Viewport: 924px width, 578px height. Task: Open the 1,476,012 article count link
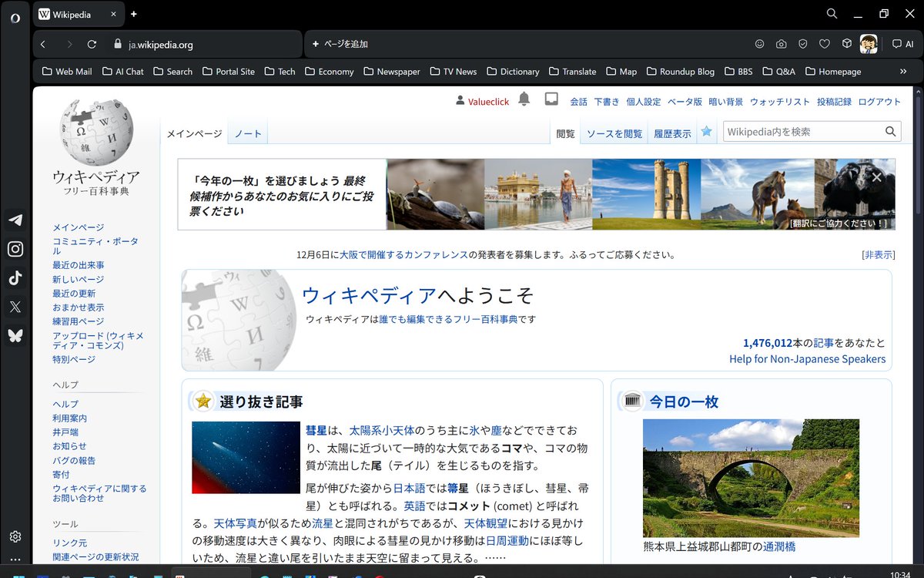768,343
